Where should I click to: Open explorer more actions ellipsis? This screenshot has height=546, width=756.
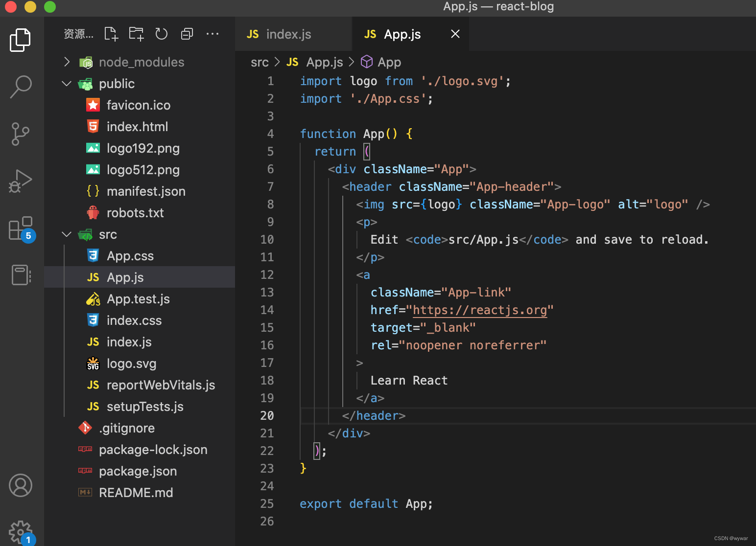(213, 34)
